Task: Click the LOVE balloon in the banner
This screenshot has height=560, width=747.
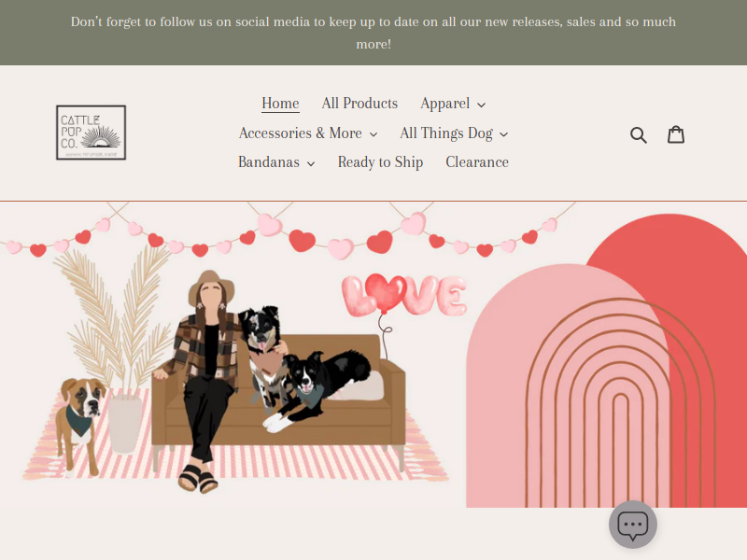Action: click(x=403, y=295)
